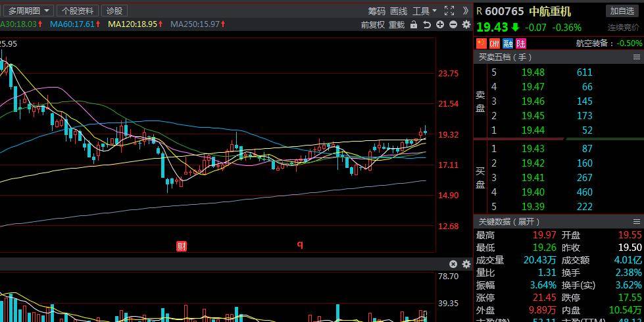The image size is (644, 322).
Task: Open the 多周期图 dropdown
Action: 28,11
